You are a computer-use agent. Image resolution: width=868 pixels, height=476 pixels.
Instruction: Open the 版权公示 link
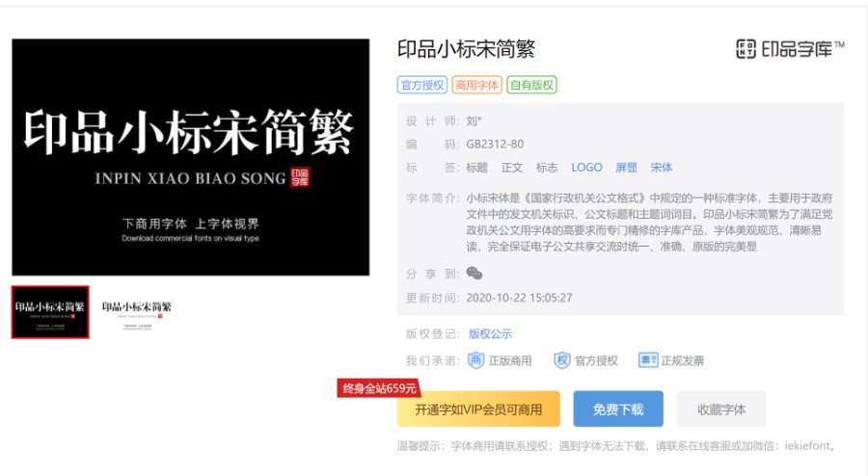point(490,334)
